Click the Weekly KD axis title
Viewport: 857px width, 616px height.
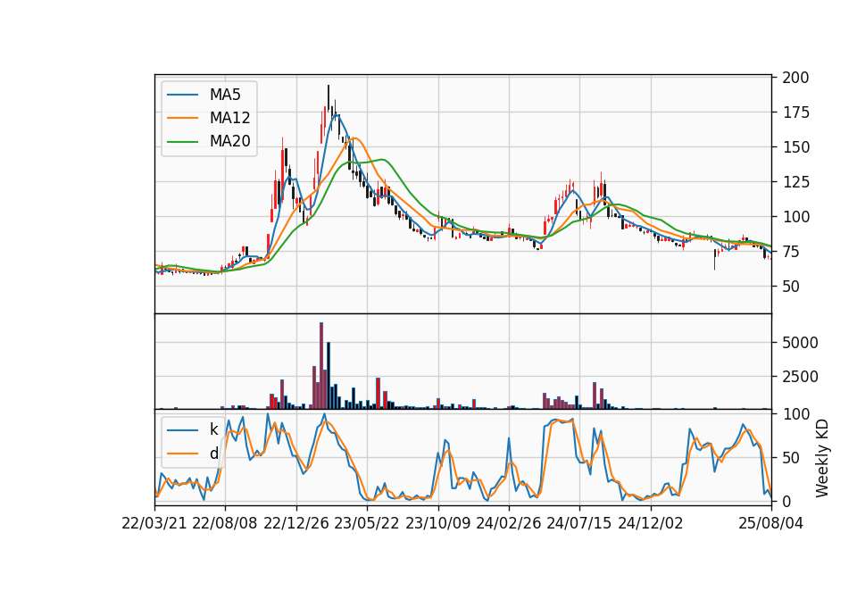coord(822,459)
